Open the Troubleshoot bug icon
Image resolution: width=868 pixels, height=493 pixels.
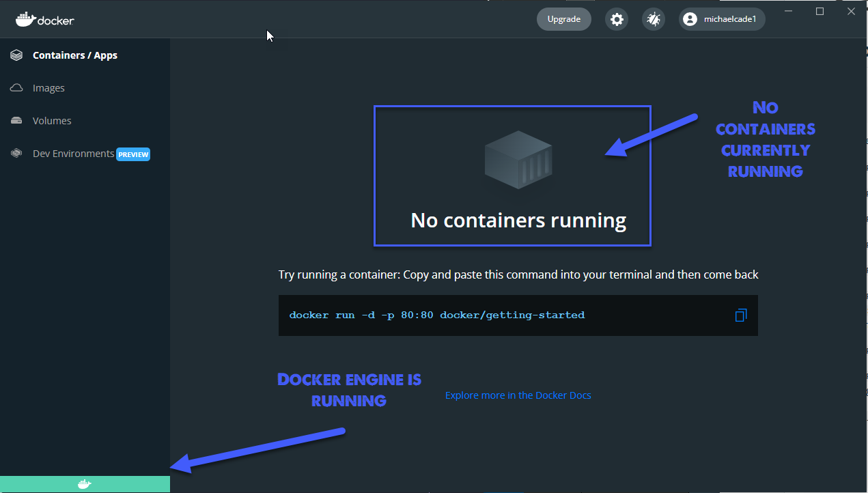(x=653, y=19)
